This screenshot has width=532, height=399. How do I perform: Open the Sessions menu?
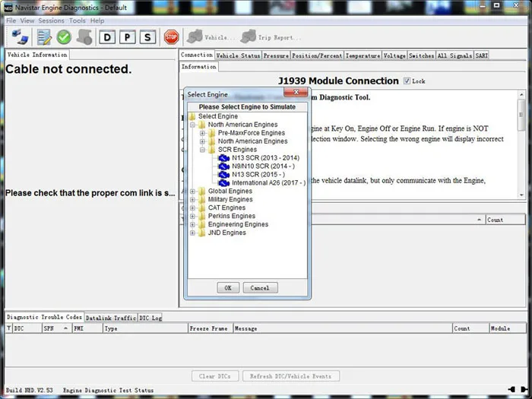coord(51,21)
